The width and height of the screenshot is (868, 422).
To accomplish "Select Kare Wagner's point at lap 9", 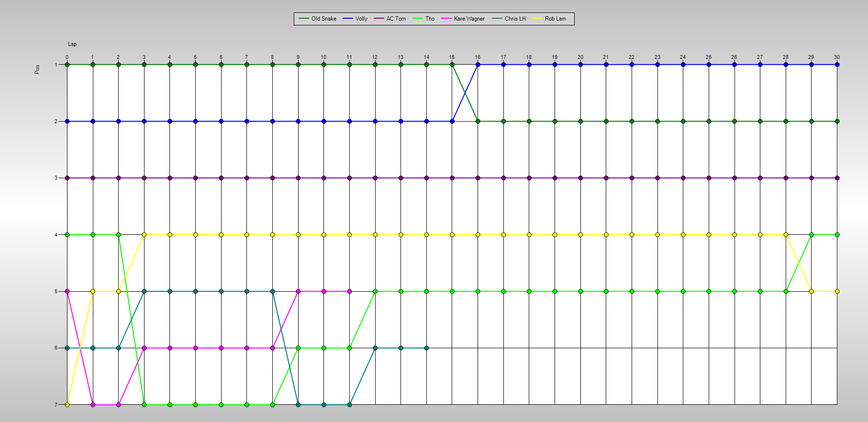I will coord(298,291).
